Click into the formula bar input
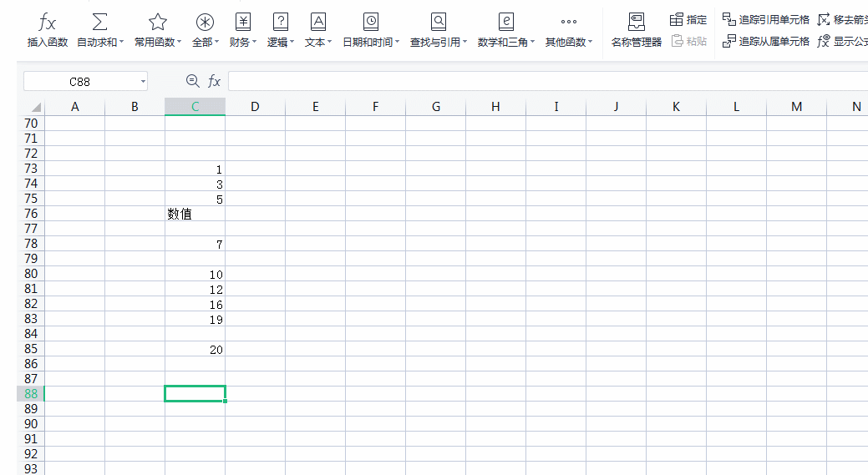The height and width of the screenshot is (475, 868). coord(548,81)
